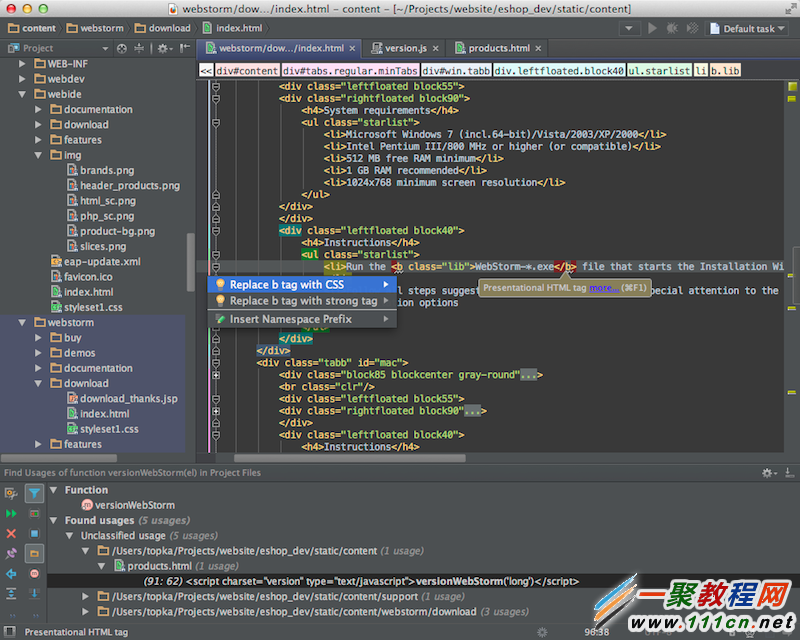This screenshot has height=640, width=800.
Task: Click the download breadcrumb in navigation bar
Action: pyautogui.click(x=163, y=29)
